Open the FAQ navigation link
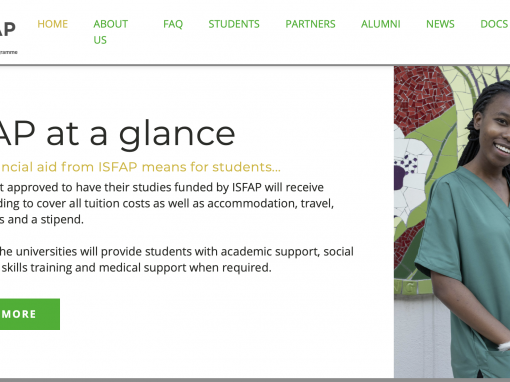The image size is (510, 382). point(173,24)
